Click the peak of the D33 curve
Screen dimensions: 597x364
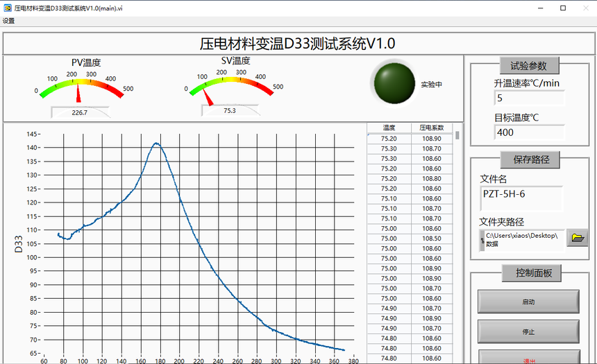(156, 144)
